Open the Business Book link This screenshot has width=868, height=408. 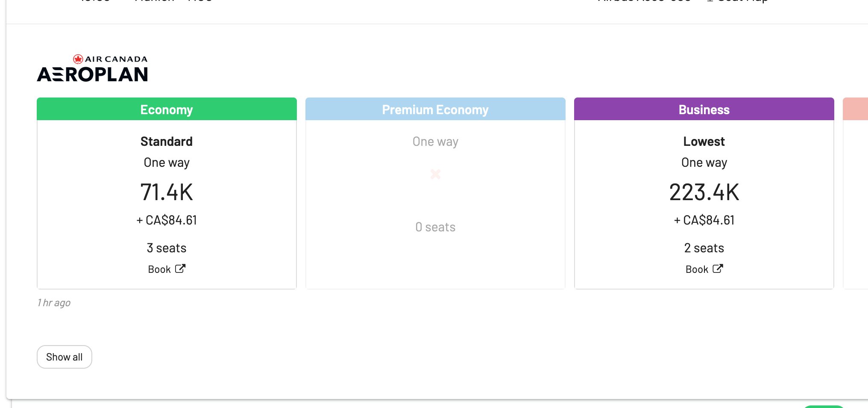697,269
